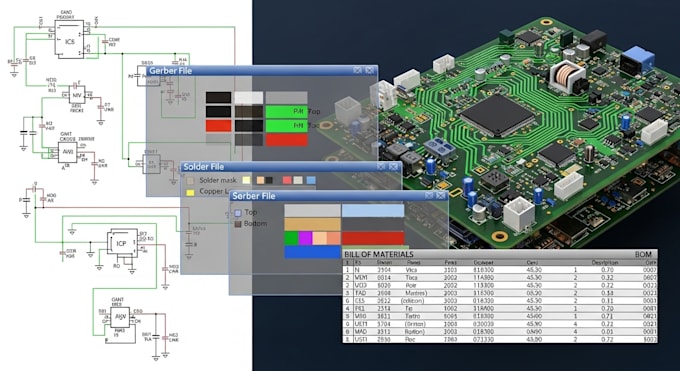Choose the green swatch beside the Top label
Image resolution: width=680 pixels, height=371 pixels.
click(x=287, y=112)
